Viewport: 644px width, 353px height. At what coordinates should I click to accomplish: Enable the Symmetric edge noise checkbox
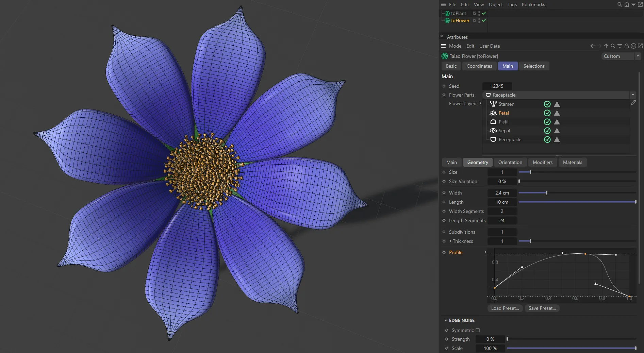pos(478,330)
